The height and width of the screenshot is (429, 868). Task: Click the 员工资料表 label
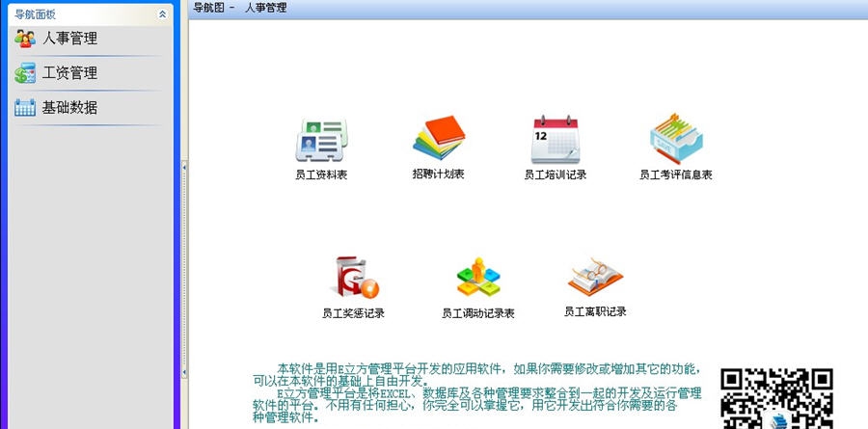[321, 174]
